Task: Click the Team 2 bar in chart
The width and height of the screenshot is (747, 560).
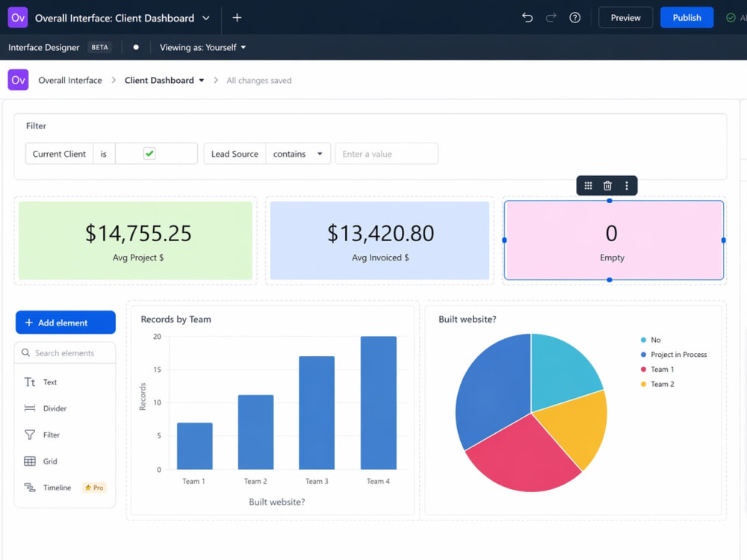Action: (x=255, y=432)
